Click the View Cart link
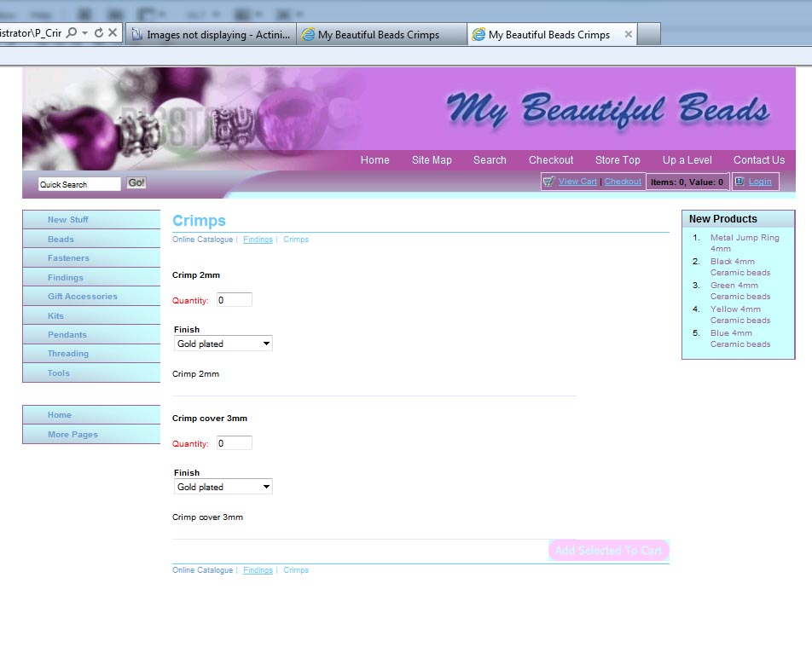 pyautogui.click(x=577, y=182)
